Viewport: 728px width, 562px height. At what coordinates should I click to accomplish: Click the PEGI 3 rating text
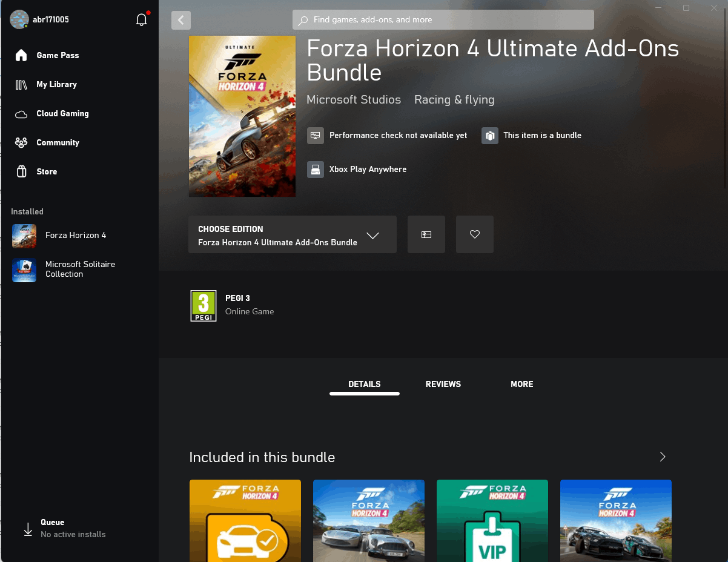click(x=237, y=298)
